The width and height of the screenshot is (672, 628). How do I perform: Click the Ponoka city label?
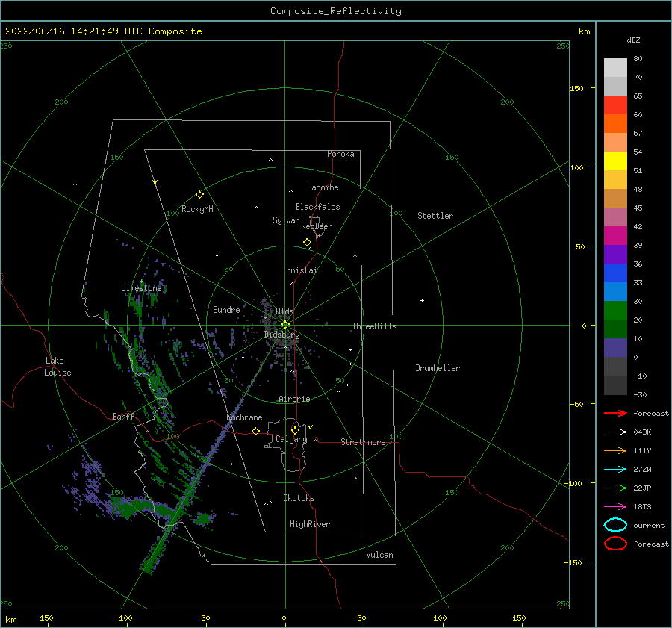(x=340, y=154)
